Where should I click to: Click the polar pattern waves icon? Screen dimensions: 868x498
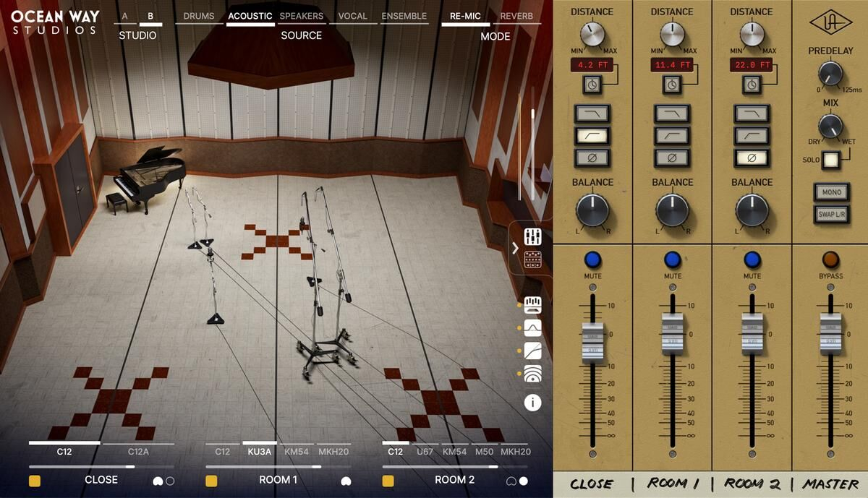pyautogui.click(x=533, y=374)
